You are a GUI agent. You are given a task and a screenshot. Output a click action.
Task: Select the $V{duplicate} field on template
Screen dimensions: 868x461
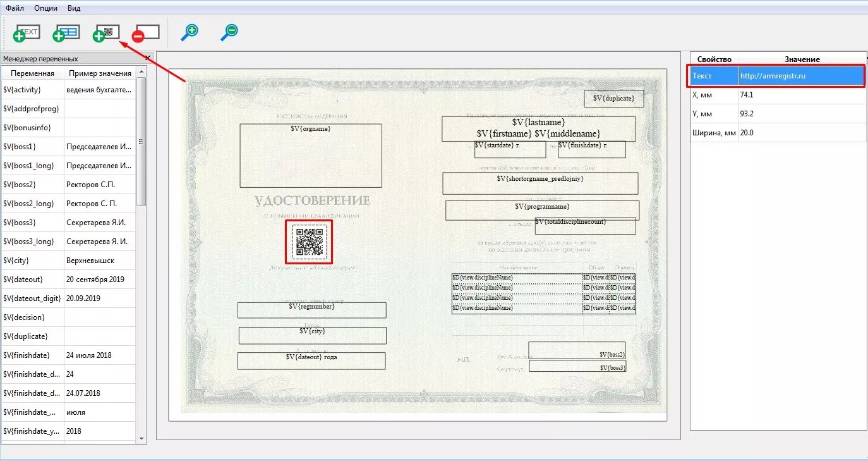(613, 99)
